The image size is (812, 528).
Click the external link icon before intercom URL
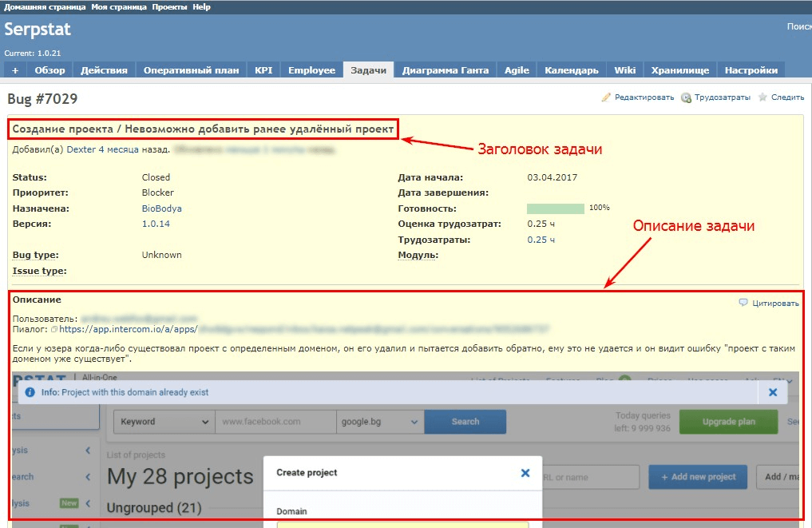(54, 329)
